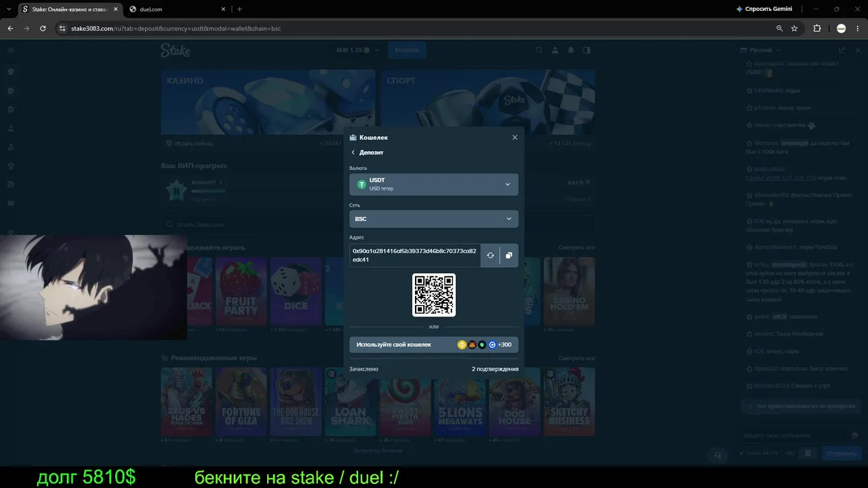This screenshot has width=868, height=488.
Task: Refresh the deposit address
Action: tap(490, 256)
